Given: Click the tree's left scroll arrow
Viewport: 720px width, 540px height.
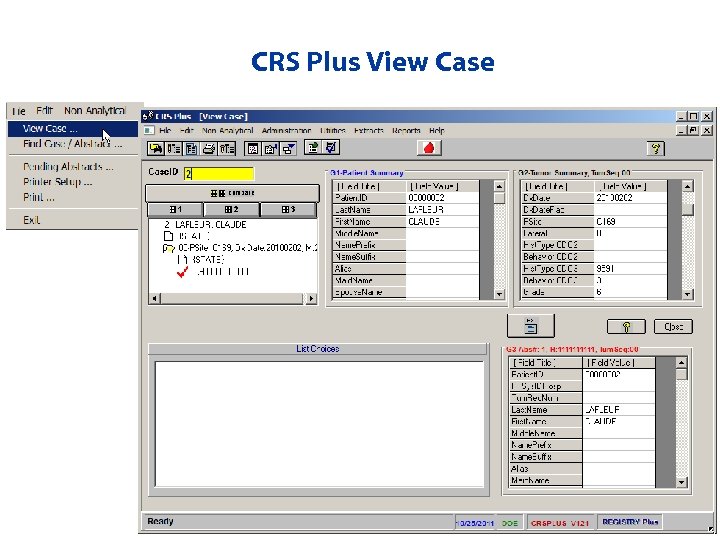Looking at the screenshot, I should [155, 298].
